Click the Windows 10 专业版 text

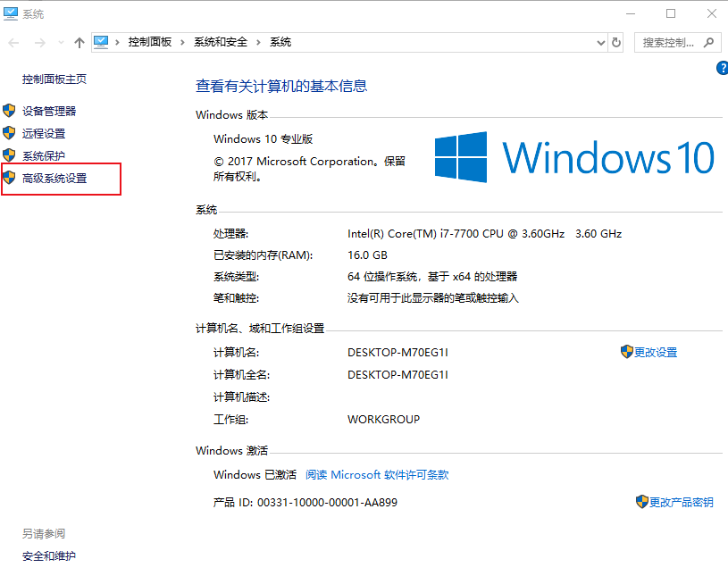[x=264, y=139]
